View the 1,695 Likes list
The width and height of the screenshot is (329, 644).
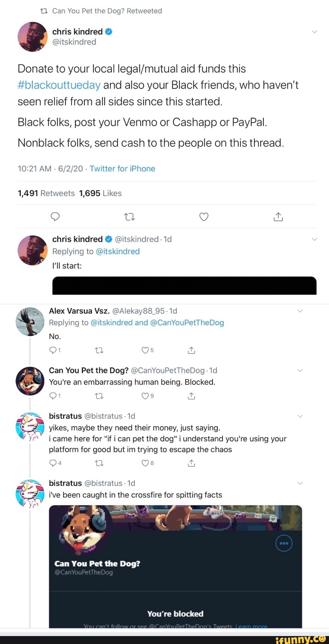coord(100,193)
